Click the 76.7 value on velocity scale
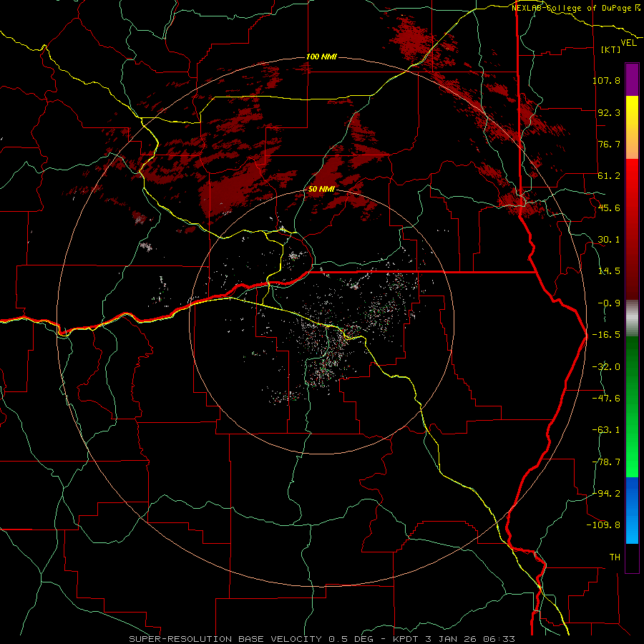This screenshot has height=644, width=644. tap(609, 144)
